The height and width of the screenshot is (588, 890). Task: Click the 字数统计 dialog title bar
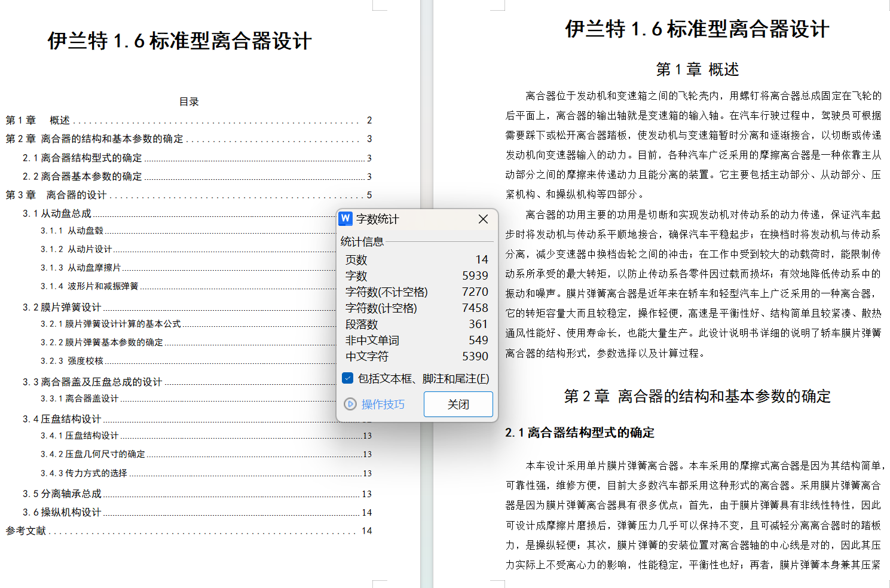(412, 219)
